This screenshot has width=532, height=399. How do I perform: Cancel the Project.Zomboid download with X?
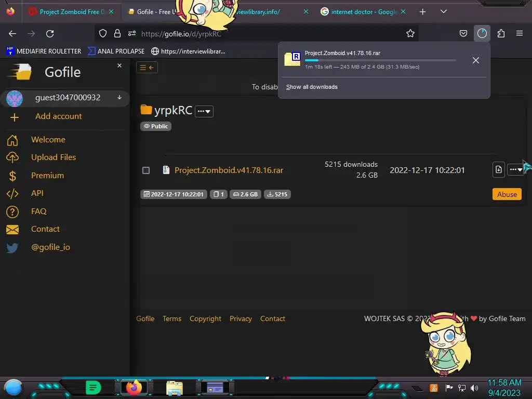(476, 60)
